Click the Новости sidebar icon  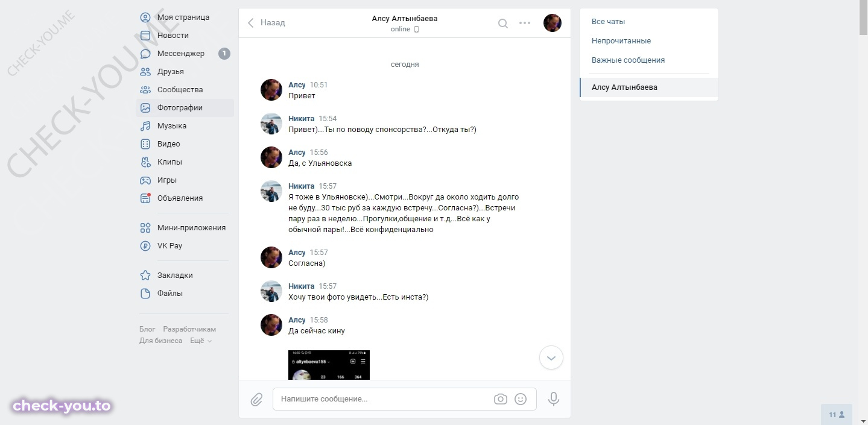click(x=145, y=36)
